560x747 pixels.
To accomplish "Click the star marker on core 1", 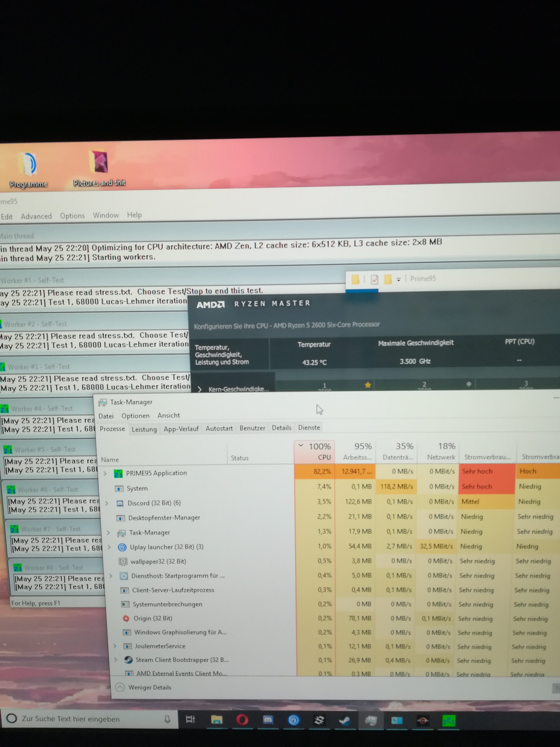I will pos(368,385).
